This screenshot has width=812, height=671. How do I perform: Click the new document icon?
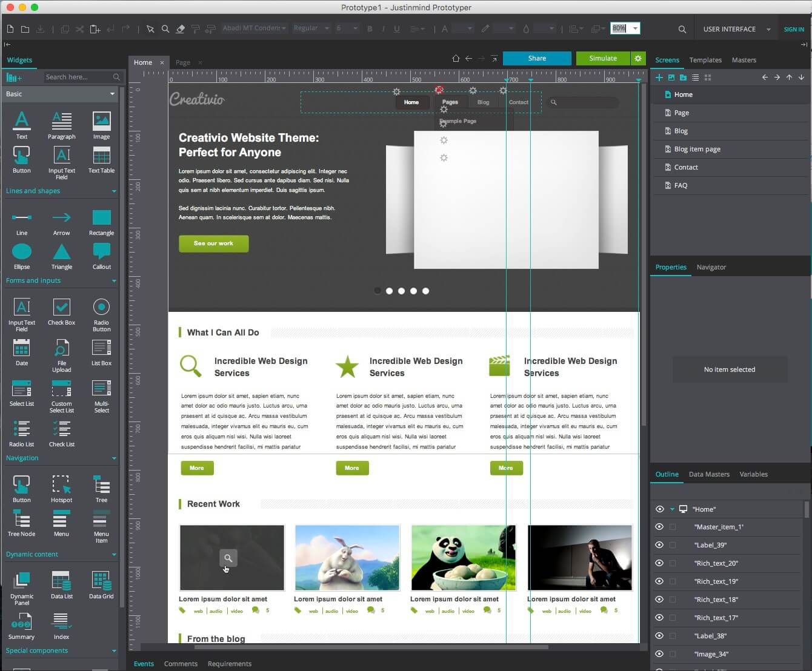10,29
